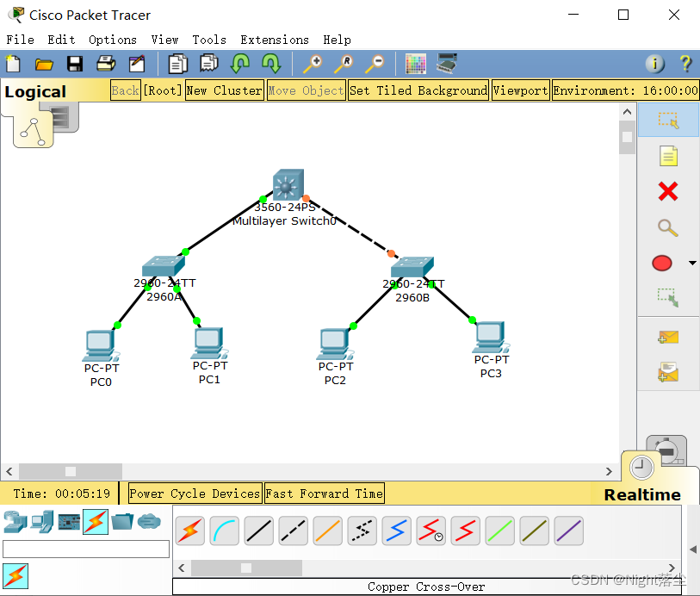The image size is (700, 596).
Task: Open the Tools menu
Action: point(209,40)
